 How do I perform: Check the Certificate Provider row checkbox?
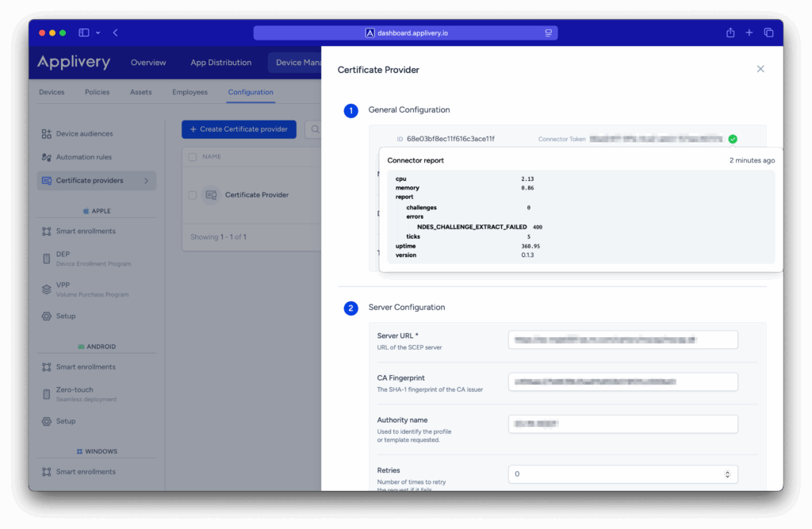click(x=193, y=195)
